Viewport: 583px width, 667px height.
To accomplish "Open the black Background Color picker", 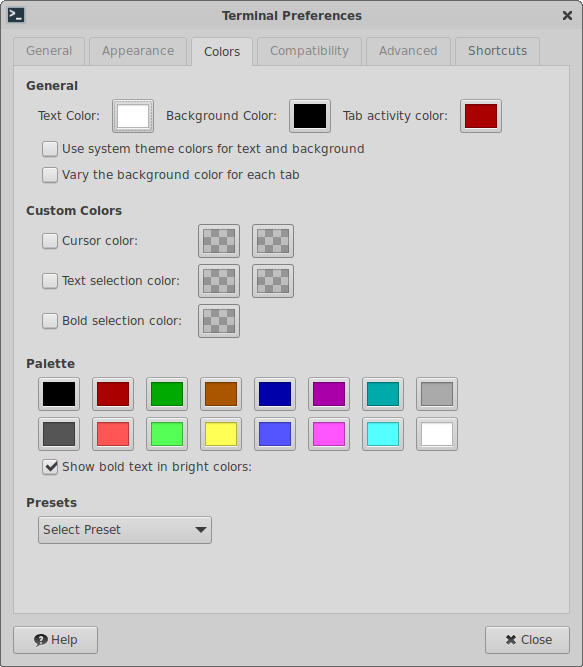I will click(310, 116).
